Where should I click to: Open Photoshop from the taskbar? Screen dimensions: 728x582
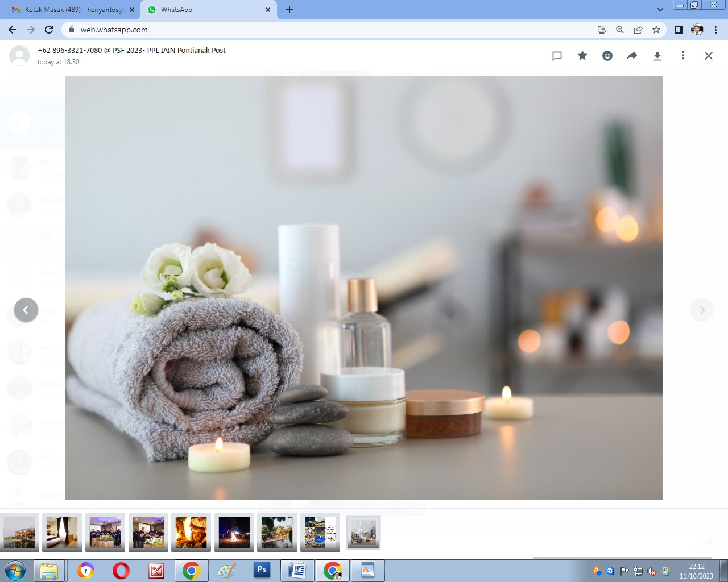(x=262, y=570)
